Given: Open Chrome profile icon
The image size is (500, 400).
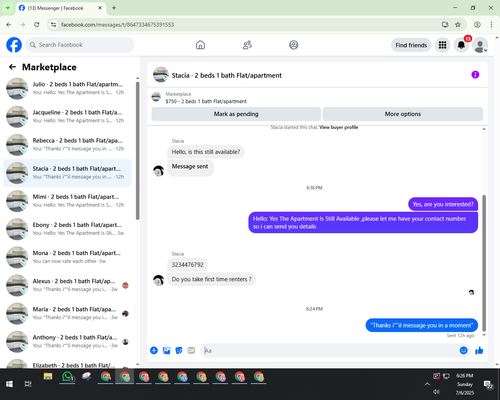Looking at the screenshot, I should [477, 24].
